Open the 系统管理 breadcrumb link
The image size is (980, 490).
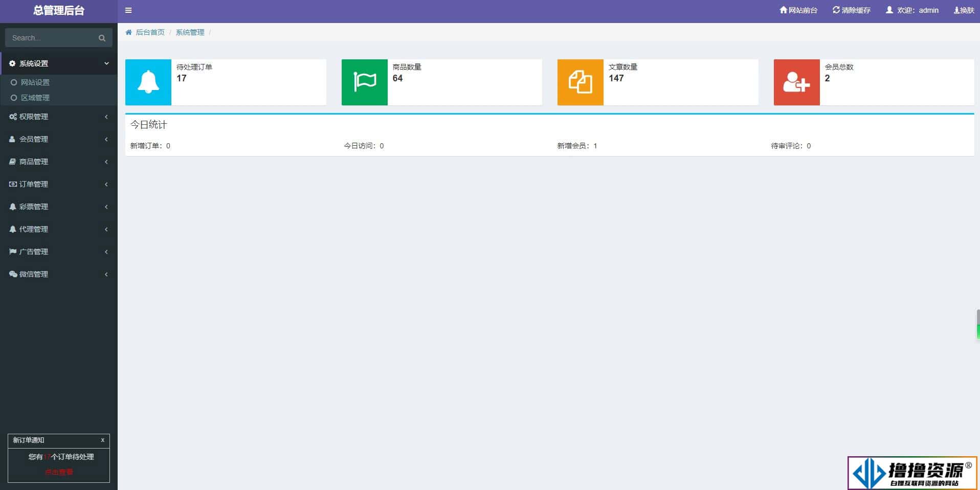190,32
